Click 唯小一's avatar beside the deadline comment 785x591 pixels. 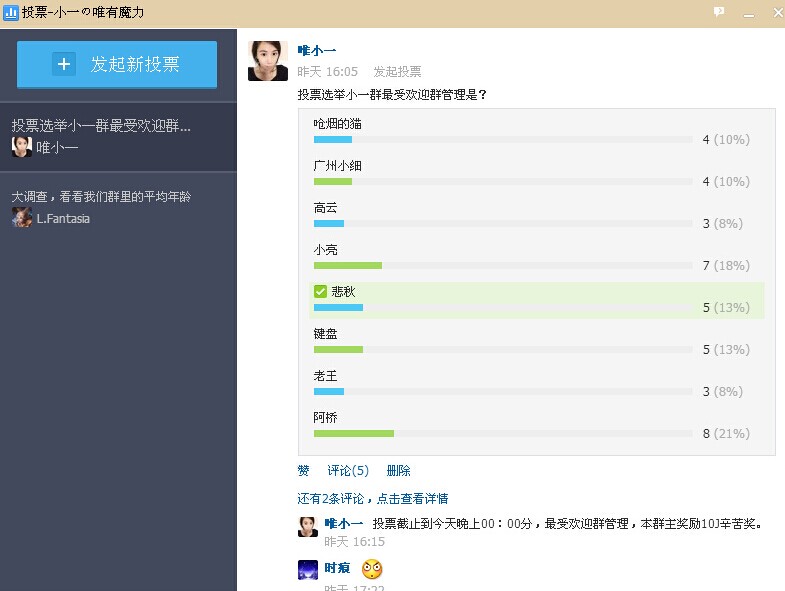pos(308,527)
